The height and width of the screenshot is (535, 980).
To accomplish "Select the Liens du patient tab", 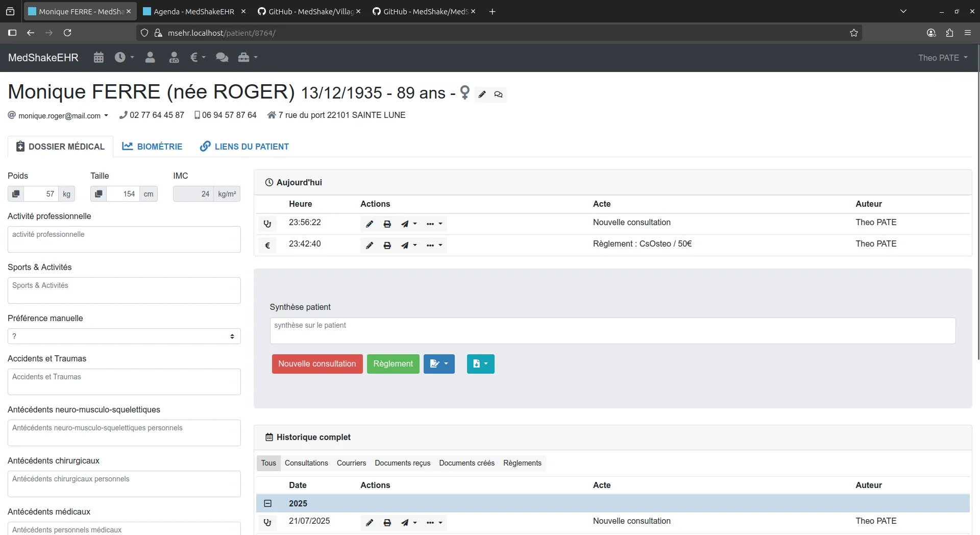I will (244, 147).
